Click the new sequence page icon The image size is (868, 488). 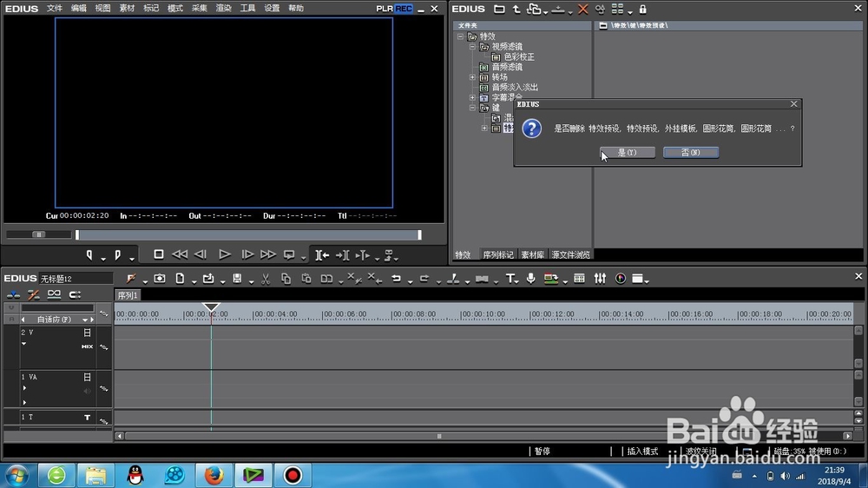(x=180, y=278)
